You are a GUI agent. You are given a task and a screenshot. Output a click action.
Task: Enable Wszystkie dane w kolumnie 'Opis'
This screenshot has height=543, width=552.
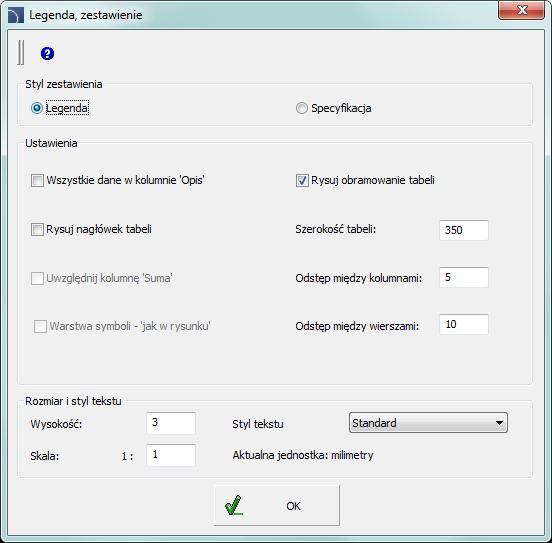click(x=37, y=180)
